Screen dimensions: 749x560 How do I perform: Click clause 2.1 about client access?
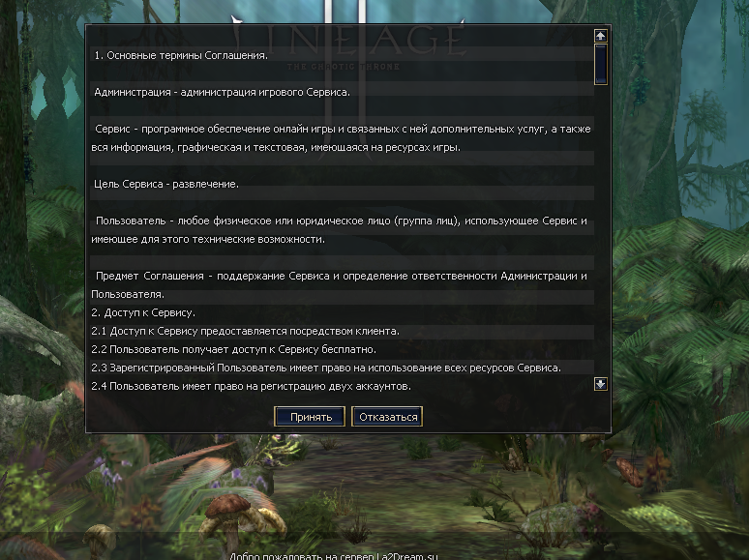[x=245, y=331]
